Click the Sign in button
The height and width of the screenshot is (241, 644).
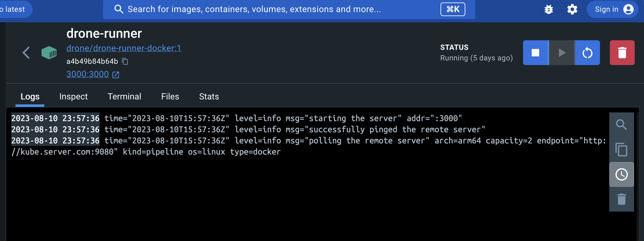[612, 10]
